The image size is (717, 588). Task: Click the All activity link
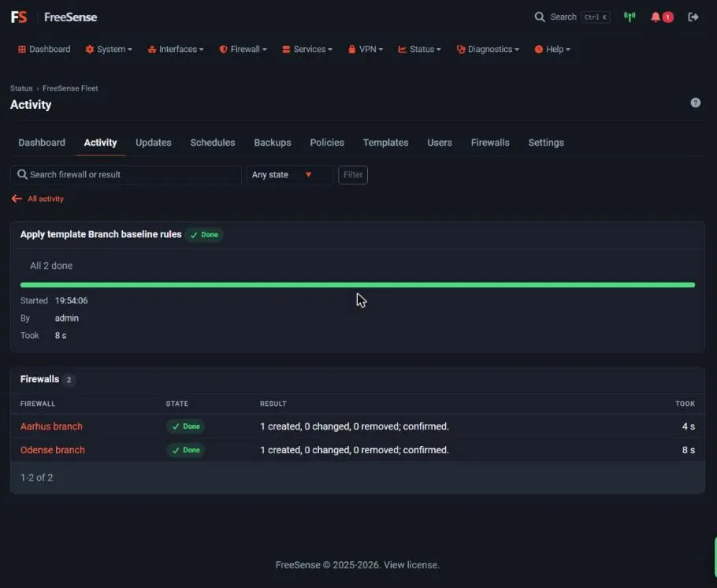[45, 199]
